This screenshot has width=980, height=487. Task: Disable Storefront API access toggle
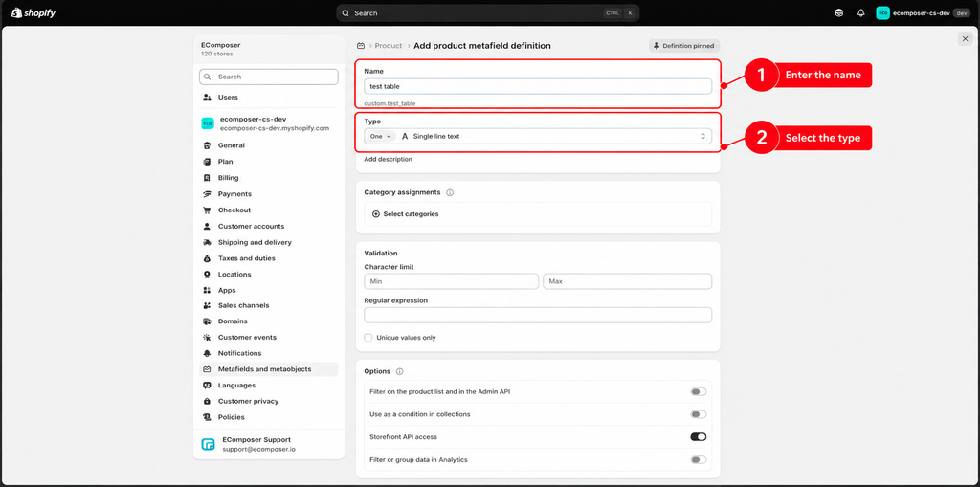pyautogui.click(x=698, y=437)
